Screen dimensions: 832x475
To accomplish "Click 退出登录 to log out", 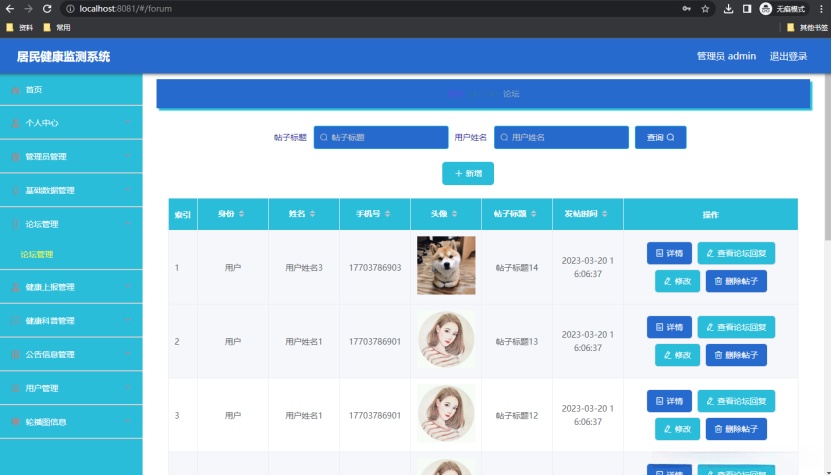I will pyautogui.click(x=788, y=56).
